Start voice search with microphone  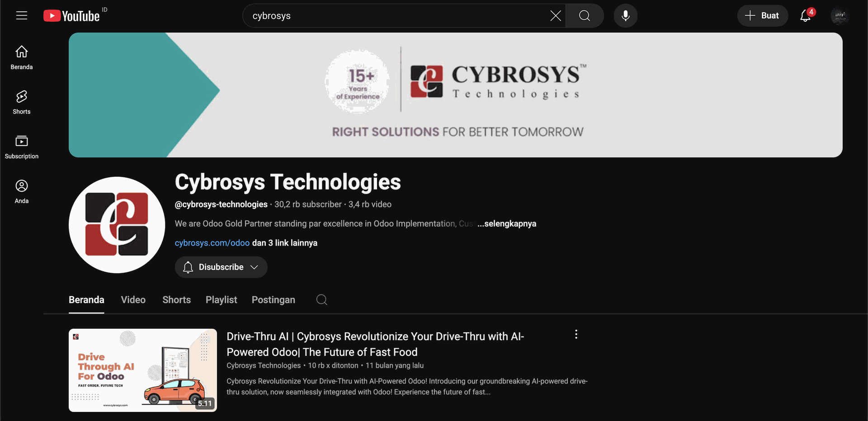click(626, 16)
